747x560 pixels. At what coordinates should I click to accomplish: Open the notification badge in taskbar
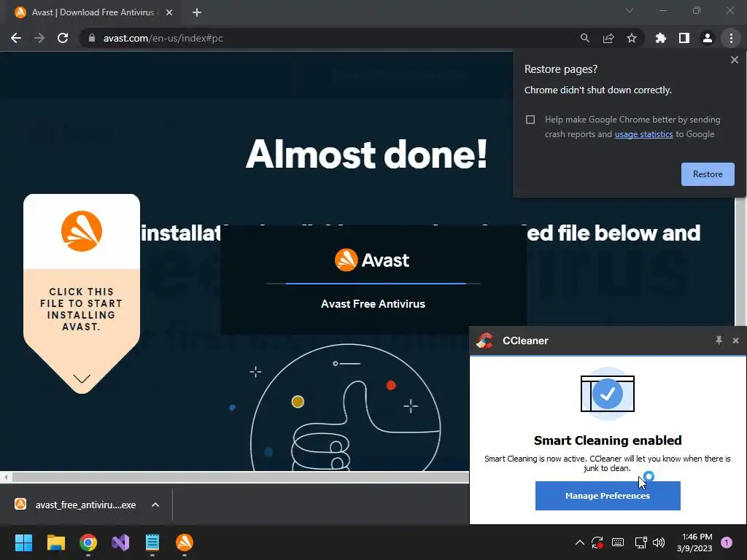click(727, 542)
